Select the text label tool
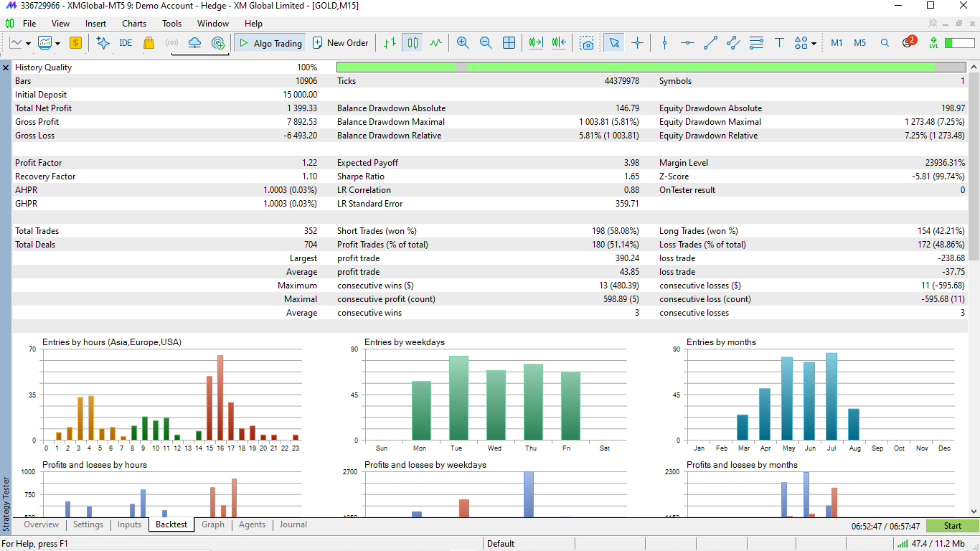This screenshot has width=980, height=551. pos(779,43)
